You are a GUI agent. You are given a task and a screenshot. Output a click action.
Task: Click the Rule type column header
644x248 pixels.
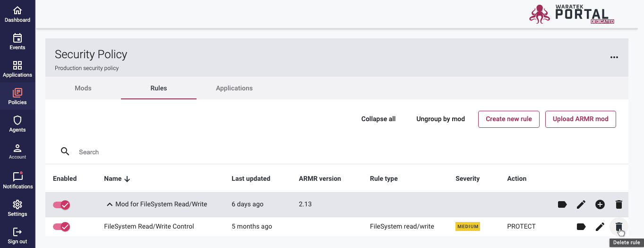click(x=384, y=178)
